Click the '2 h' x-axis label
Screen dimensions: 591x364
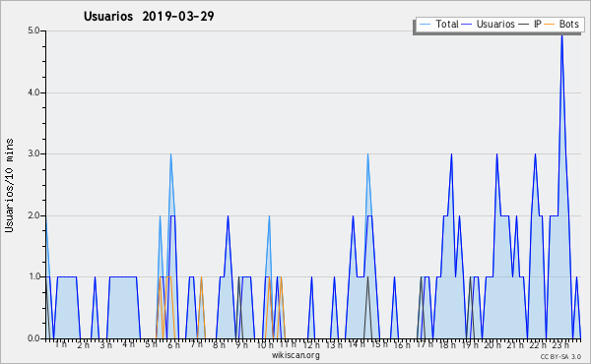click(x=84, y=344)
